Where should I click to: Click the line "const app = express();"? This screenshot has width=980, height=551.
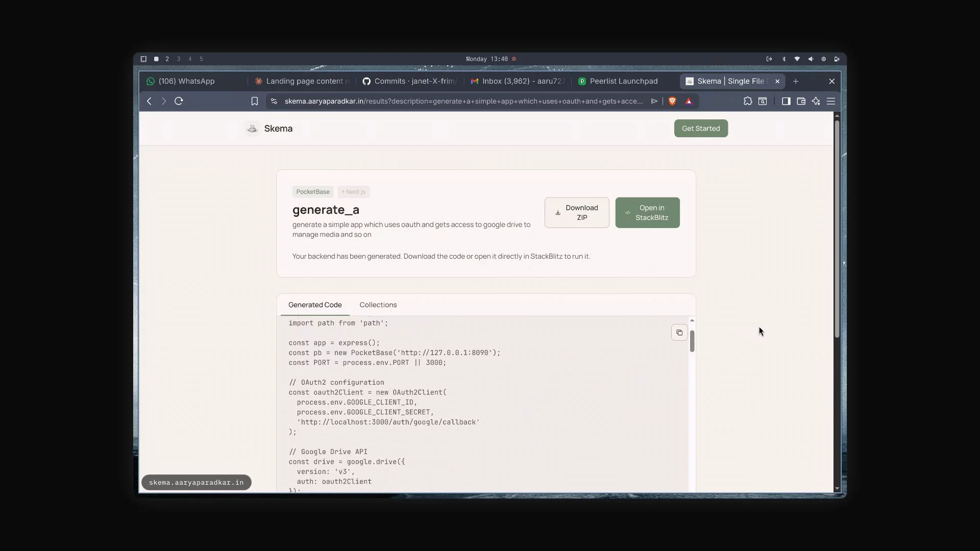pyautogui.click(x=334, y=343)
